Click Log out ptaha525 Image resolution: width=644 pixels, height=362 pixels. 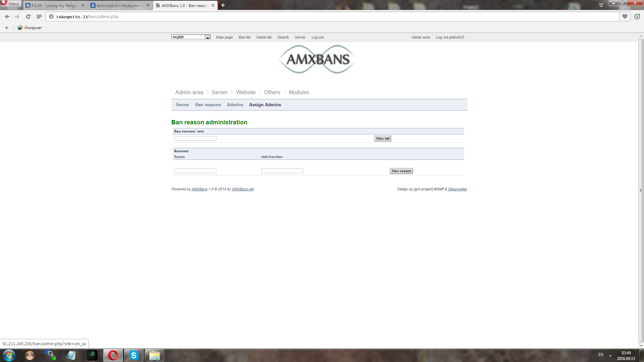point(450,37)
